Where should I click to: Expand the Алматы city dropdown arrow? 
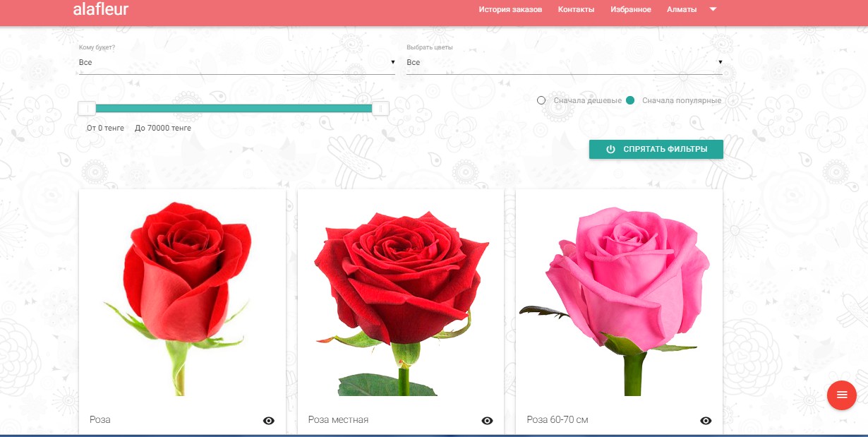(713, 9)
